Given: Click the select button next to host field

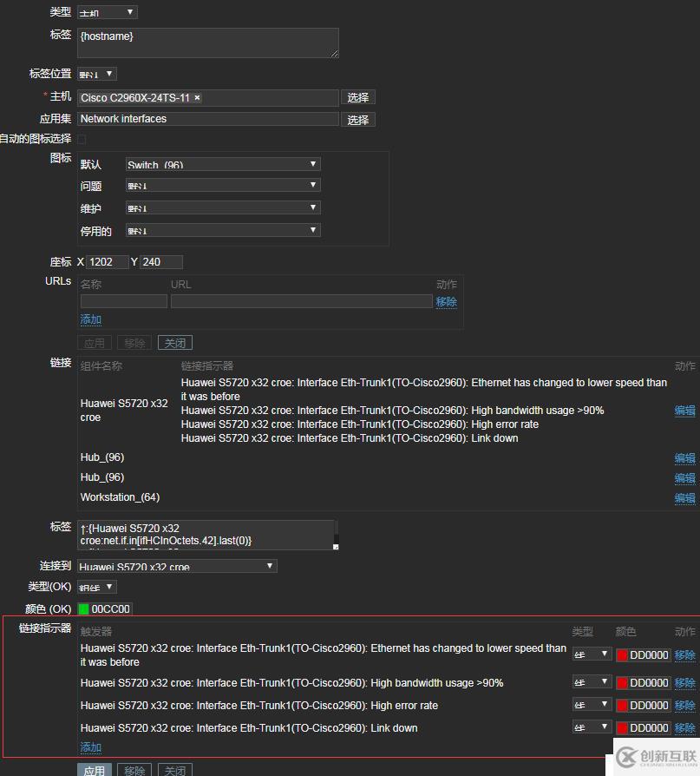Looking at the screenshot, I should (357, 97).
